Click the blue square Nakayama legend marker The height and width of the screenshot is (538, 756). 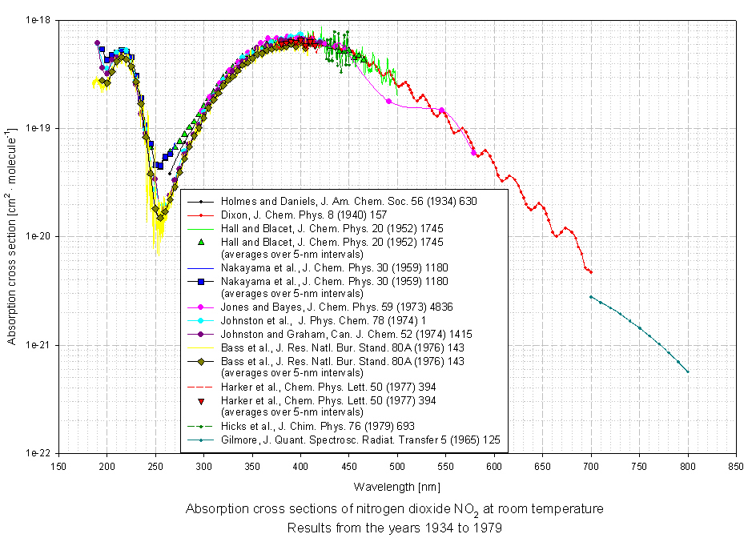(201, 281)
